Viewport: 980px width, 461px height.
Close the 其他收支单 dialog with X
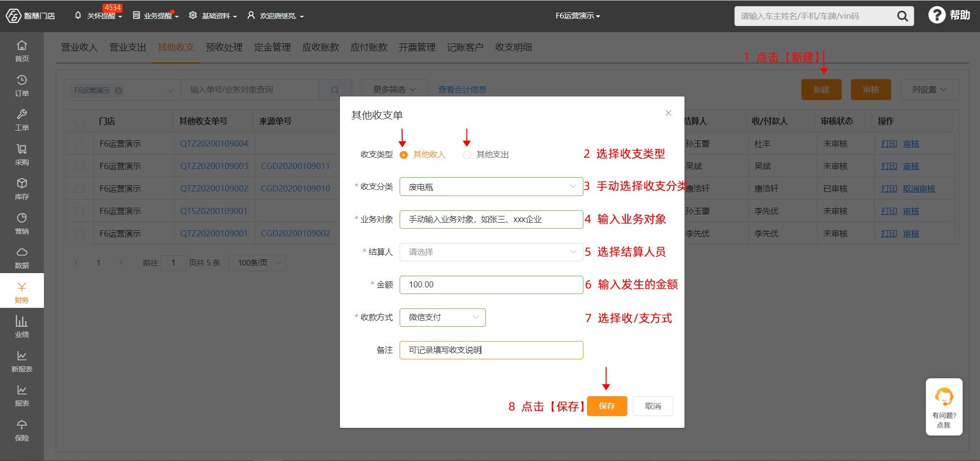coord(668,113)
